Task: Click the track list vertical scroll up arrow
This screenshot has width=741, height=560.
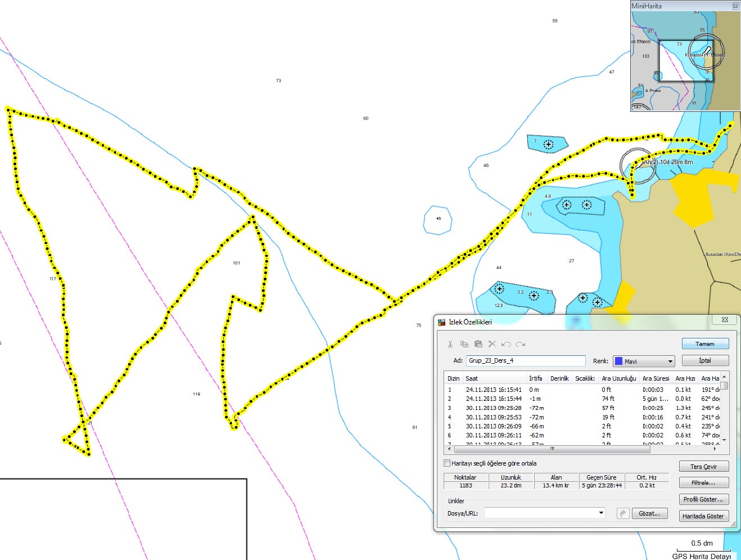Action: [724, 377]
